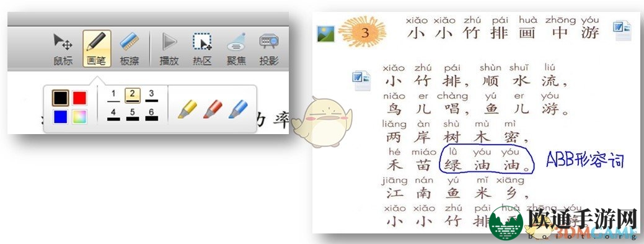Click the 播放 play button

pos(169,49)
